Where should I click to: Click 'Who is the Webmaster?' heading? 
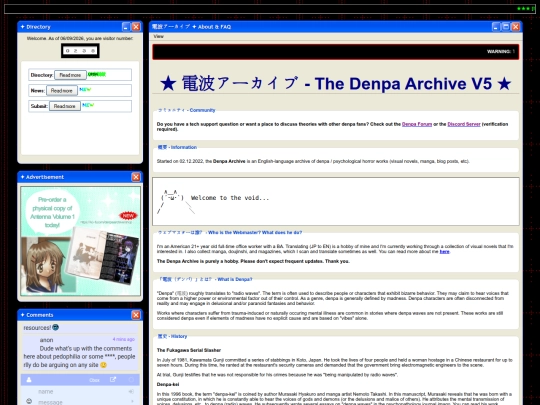coord(230,232)
